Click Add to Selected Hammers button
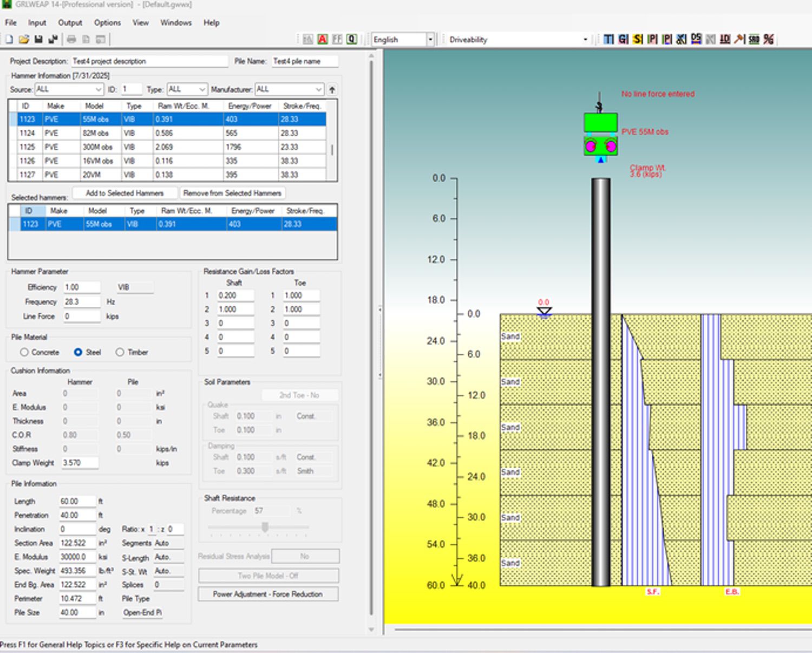Viewport: 812px width, 653px height. pyautogui.click(x=125, y=193)
